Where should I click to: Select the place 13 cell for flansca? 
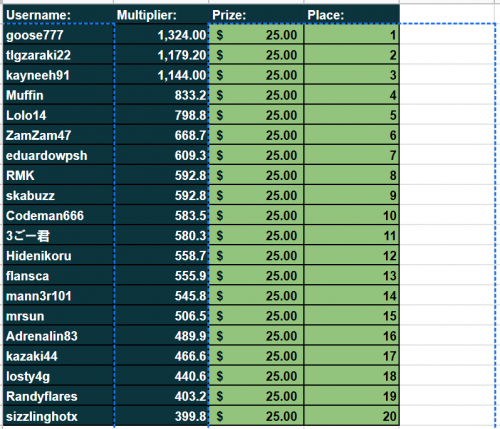pos(352,275)
